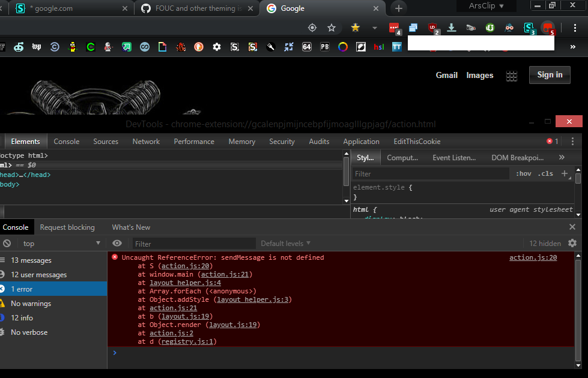Open the Default levels dropdown

point(285,244)
